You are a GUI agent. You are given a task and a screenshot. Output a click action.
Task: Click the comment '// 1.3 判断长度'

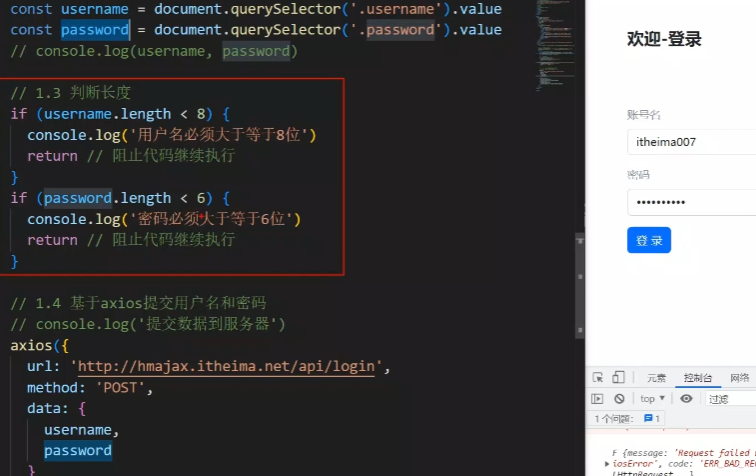click(x=70, y=92)
